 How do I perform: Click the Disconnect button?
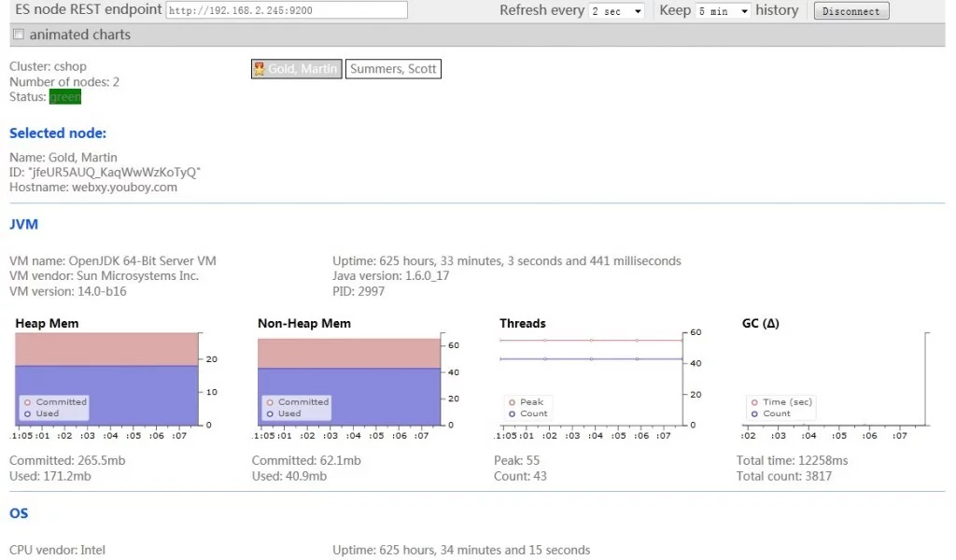point(851,11)
